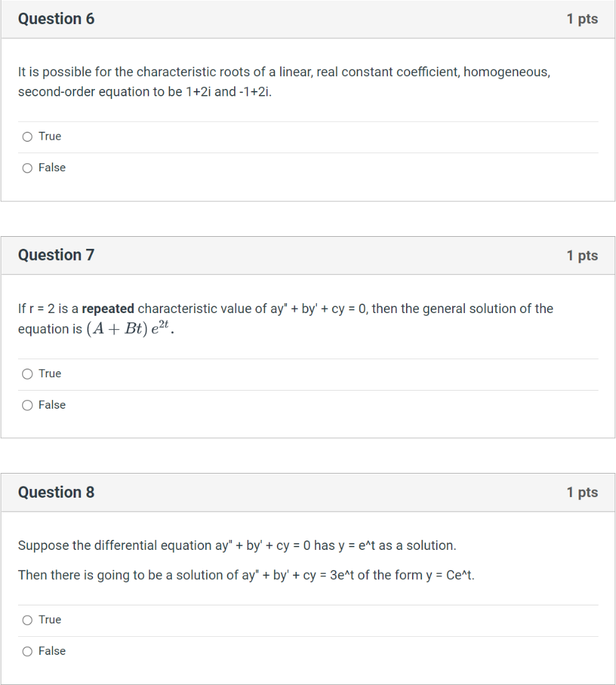This screenshot has width=616, height=685.
Task: Select False for Question 8
Action: coord(27,651)
